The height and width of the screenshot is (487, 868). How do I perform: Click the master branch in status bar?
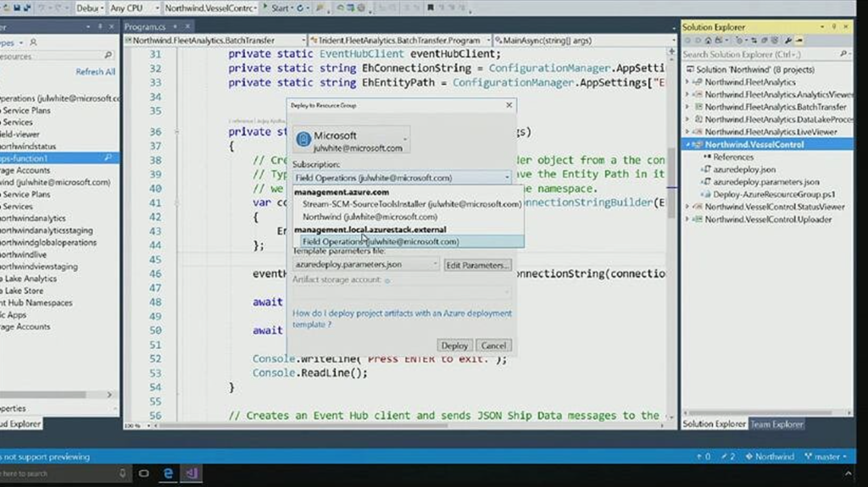point(827,457)
